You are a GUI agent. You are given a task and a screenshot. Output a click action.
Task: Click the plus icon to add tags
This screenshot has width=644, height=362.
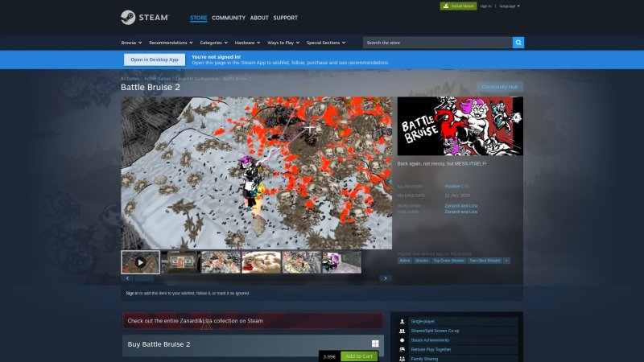point(506,261)
